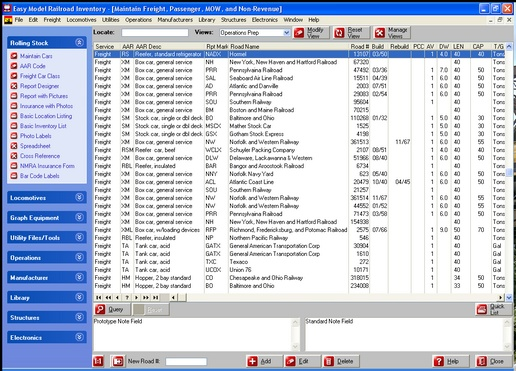Open the Manufacturers menu
Image resolution: width=516 pixels, height=371 pixels.
[x=175, y=20]
